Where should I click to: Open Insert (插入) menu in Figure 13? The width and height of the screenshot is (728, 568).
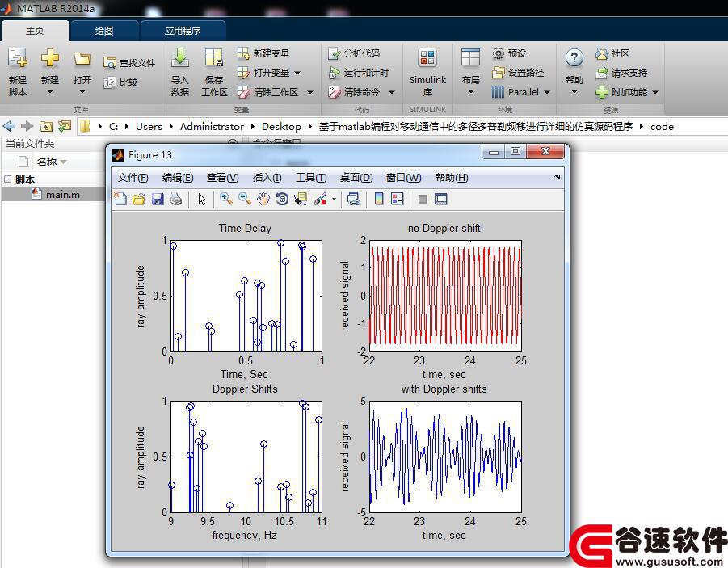(267, 178)
